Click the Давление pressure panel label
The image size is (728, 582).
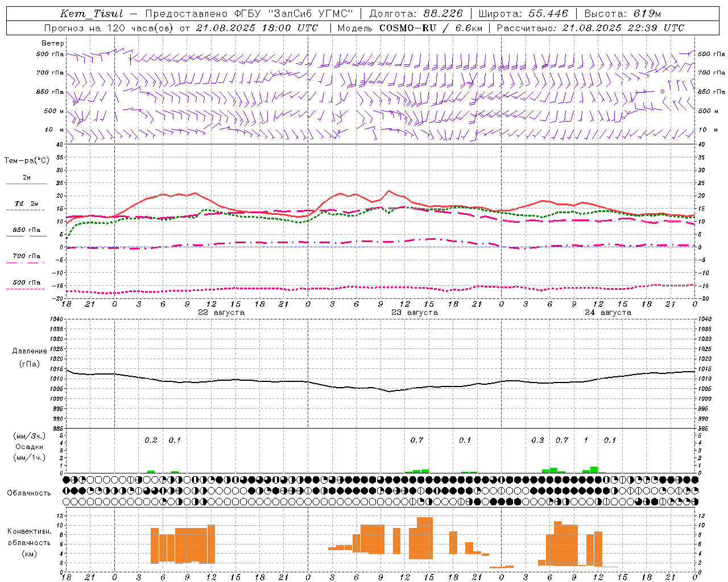[x=30, y=351]
